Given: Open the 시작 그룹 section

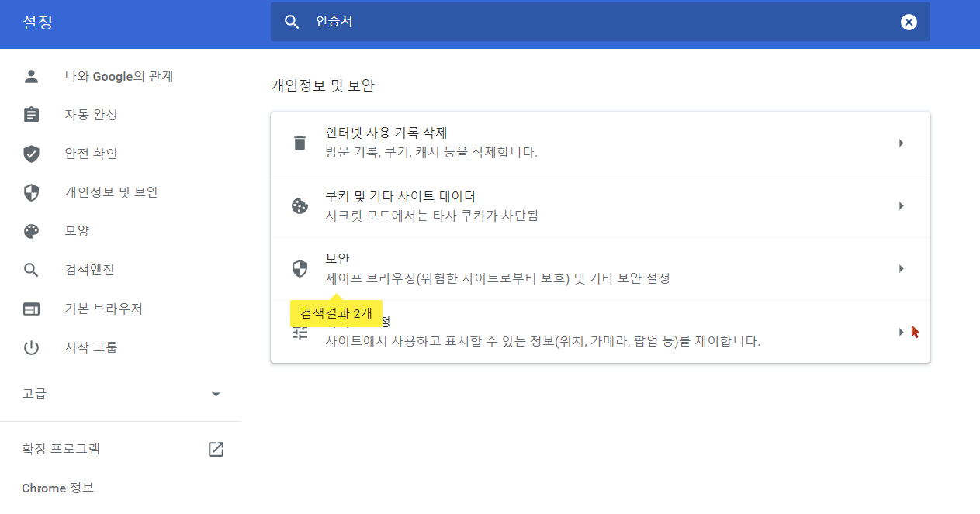Looking at the screenshot, I should 91,347.
